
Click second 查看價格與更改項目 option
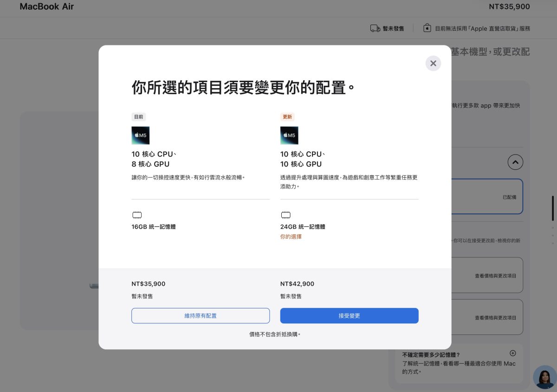click(486, 317)
